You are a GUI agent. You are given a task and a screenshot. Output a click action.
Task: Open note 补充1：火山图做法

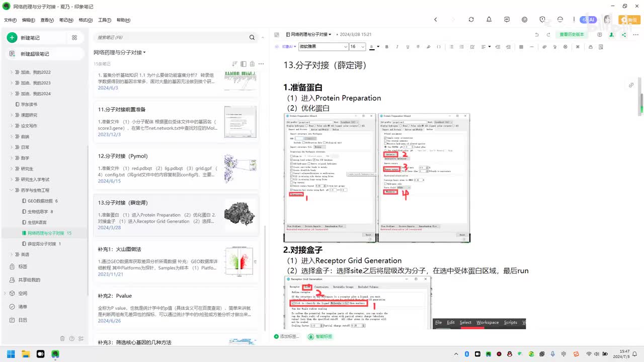[x=177, y=261]
